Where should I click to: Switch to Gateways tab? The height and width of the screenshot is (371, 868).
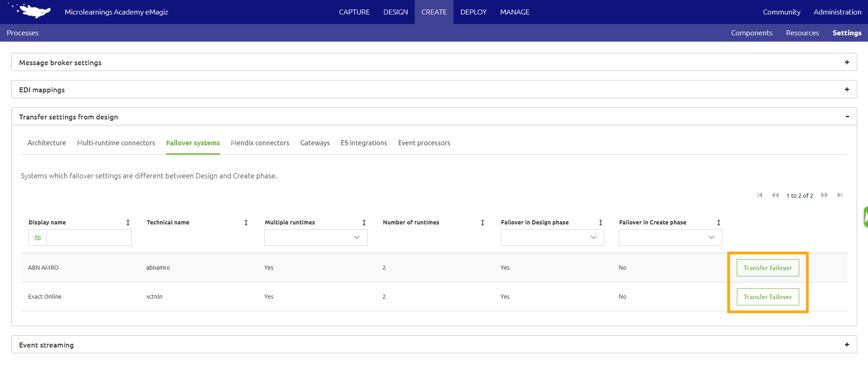315,143
